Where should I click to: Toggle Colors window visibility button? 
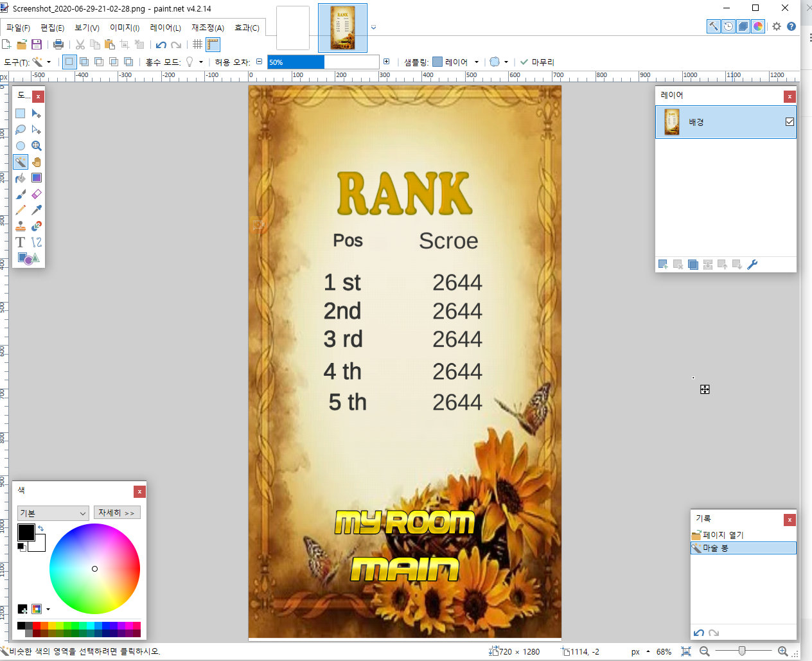[757, 26]
